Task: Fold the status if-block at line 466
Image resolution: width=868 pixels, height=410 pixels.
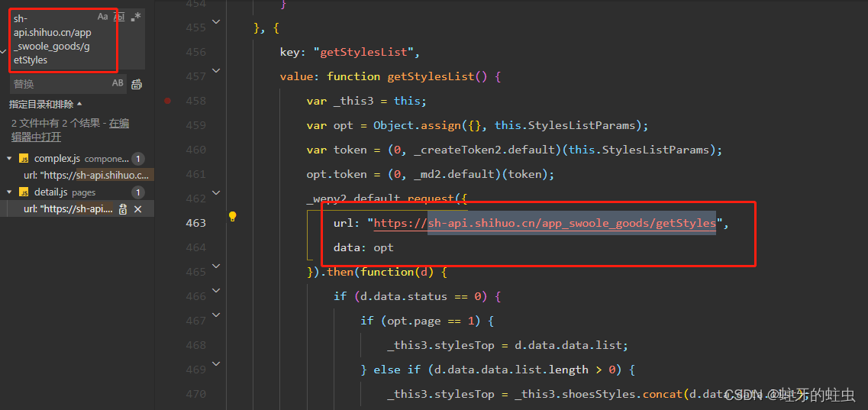Action: coord(216,290)
